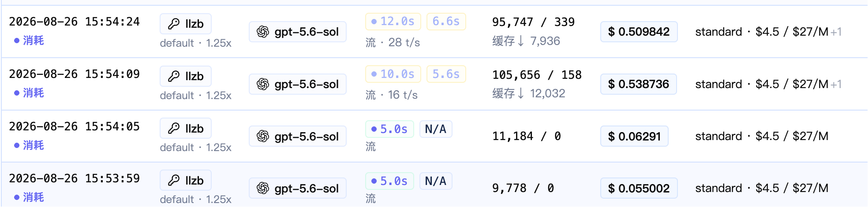Click the $ 0.509842 cost badge
This screenshot has width=868, height=207.
639,32
